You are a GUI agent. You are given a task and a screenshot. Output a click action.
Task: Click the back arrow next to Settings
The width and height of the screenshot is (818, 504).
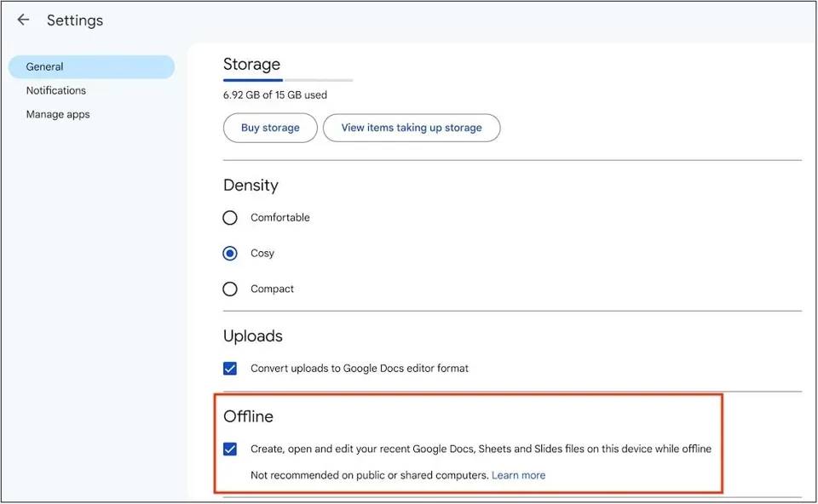[x=23, y=20]
